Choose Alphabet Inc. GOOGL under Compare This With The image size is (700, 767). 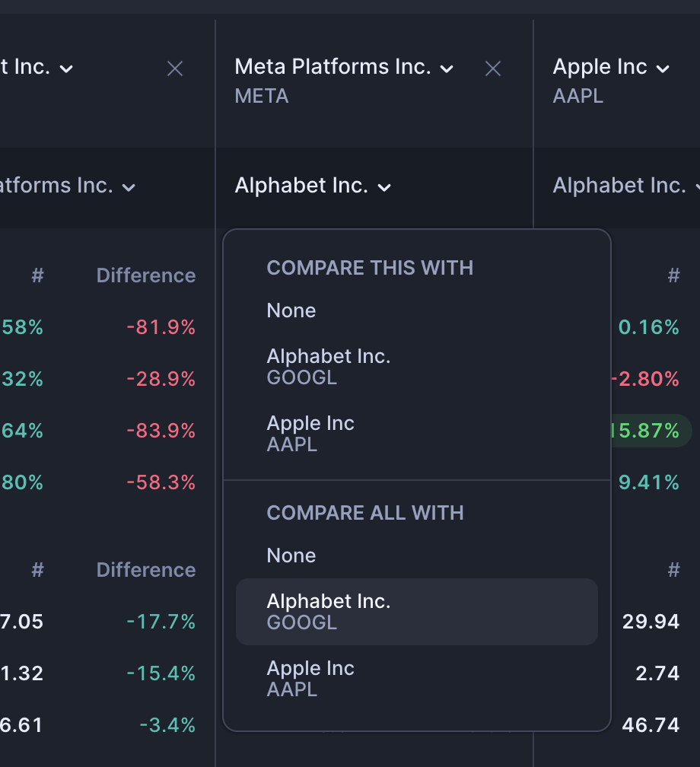[417, 367]
